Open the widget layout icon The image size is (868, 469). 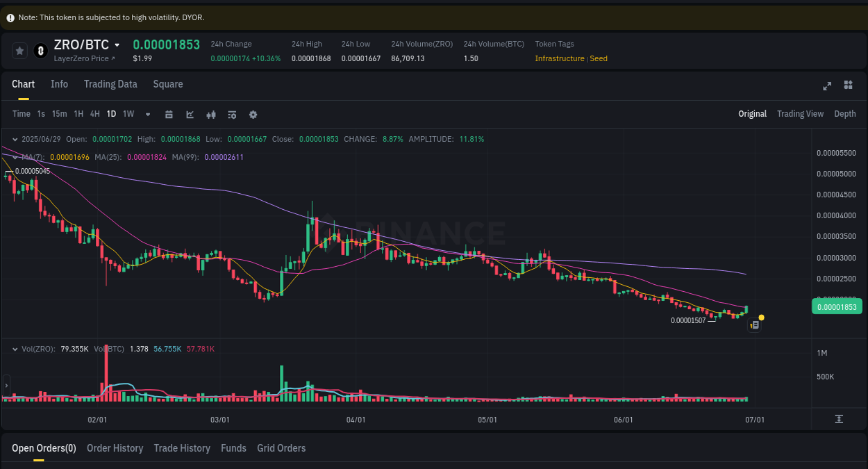(848, 85)
